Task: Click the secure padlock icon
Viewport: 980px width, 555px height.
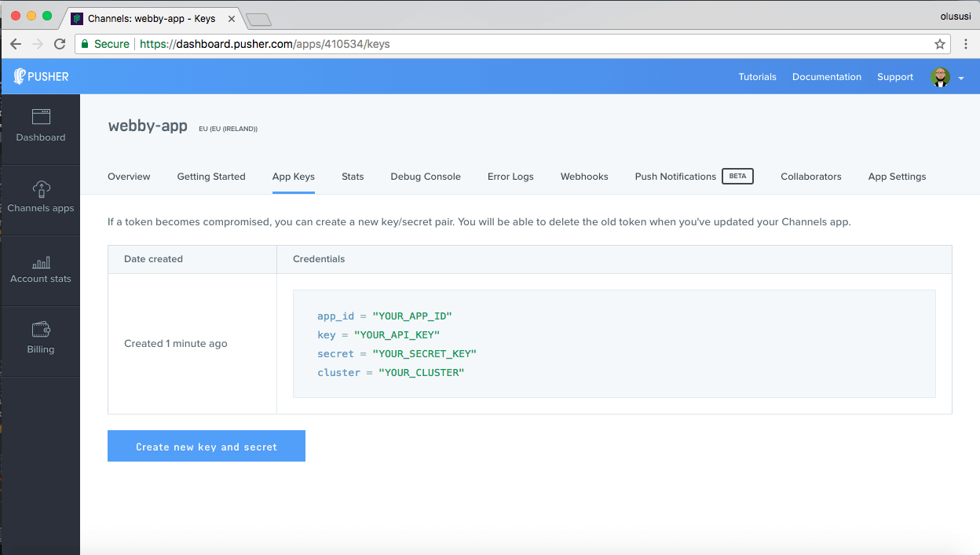Action: (x=86, y=44)
